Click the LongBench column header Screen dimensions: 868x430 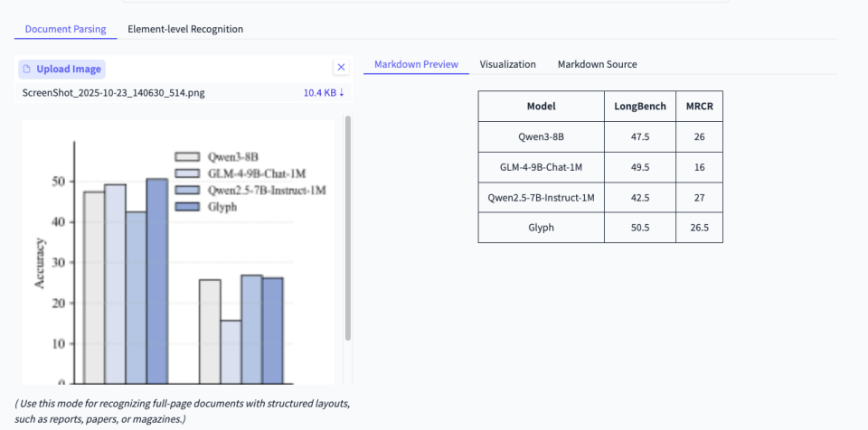640,107
